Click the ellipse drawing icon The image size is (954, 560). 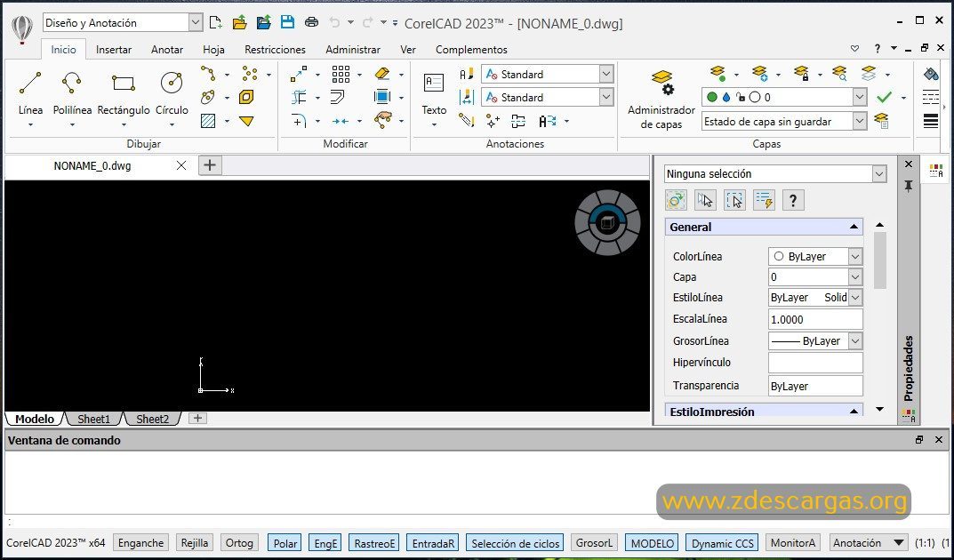208,97
